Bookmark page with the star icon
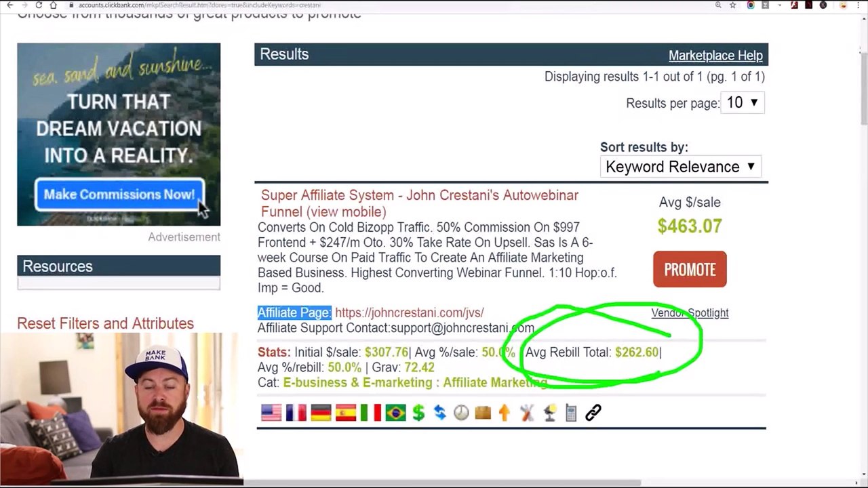868x488 pixels. (733, 5)
